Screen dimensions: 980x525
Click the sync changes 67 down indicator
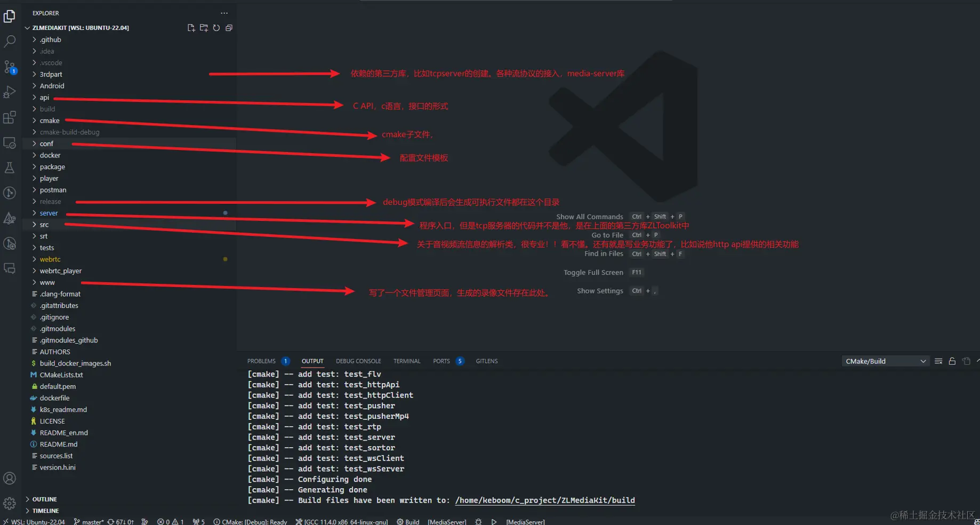coord(121,522)
